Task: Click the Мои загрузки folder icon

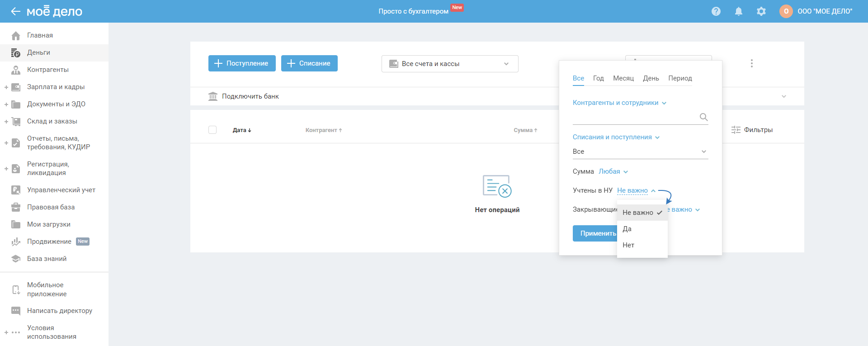Action: click(16, 224)
